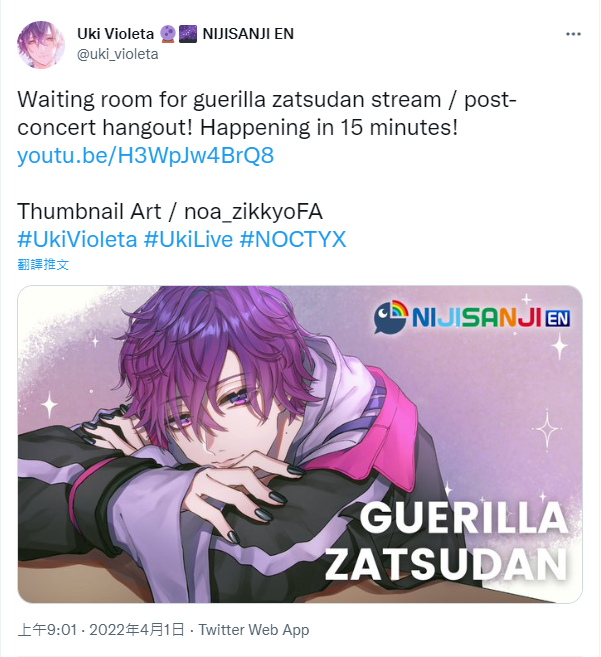
Task: Click the tweet body text about waiting room
Action: [267, 114]
